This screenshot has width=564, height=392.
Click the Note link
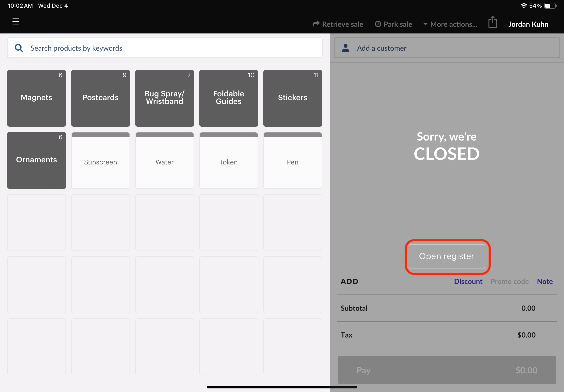[x=545, y=281]
